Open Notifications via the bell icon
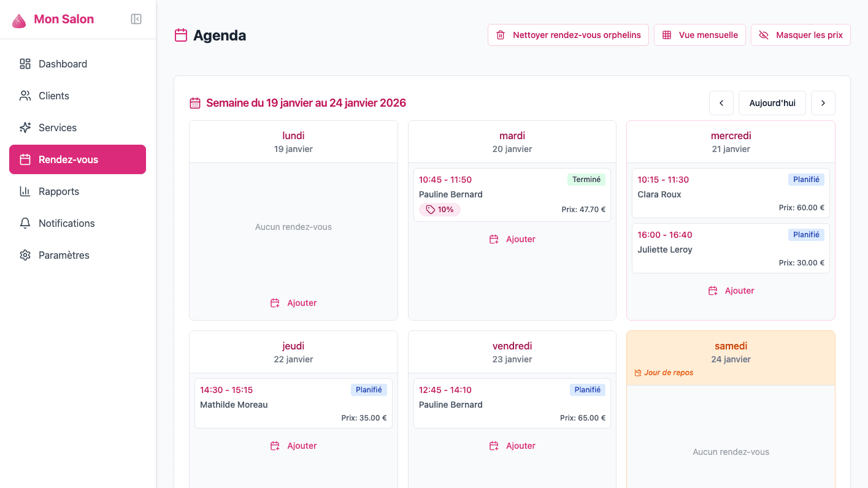The width and height of the screenshot is (868, 488). 25,223
